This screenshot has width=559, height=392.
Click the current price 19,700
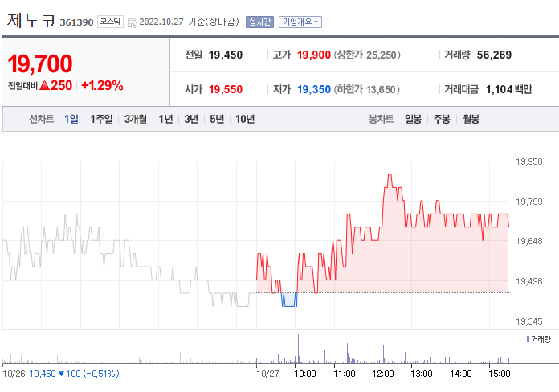click(40, 63)
